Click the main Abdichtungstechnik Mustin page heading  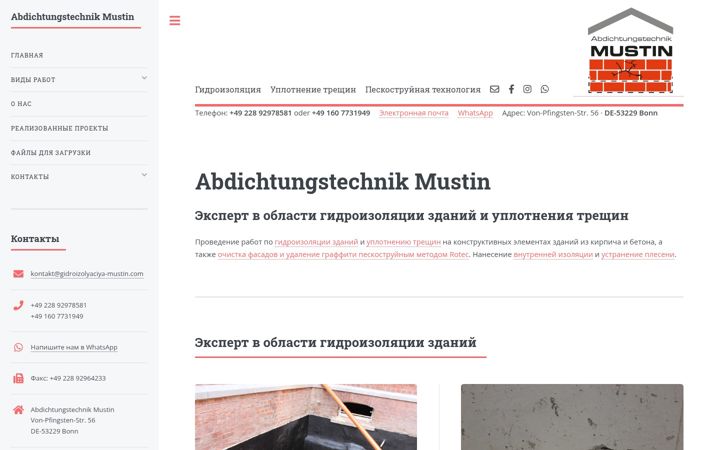tap(343, 181)
